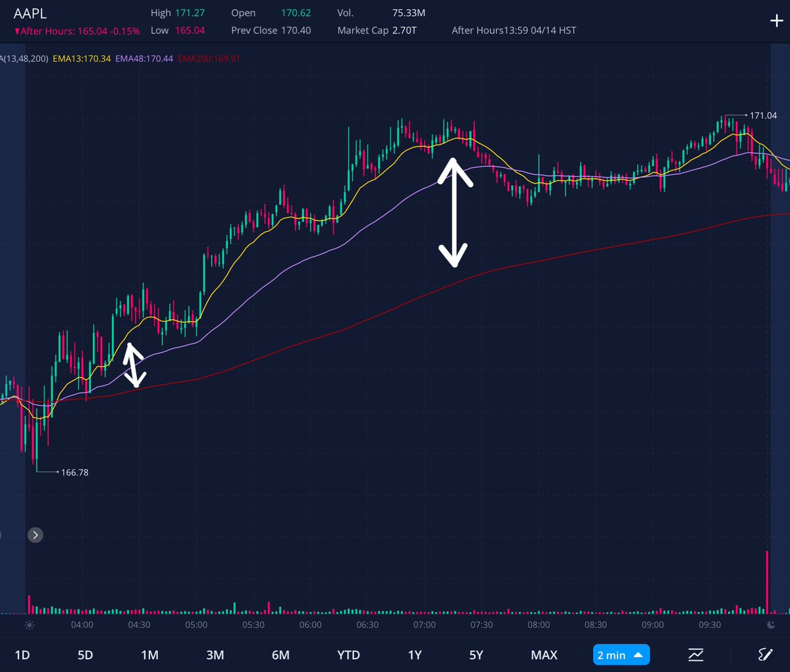The height and width of the screenshot is (672, 790).
Task: Toggle the After Hours price display
Action: point(76,30)
